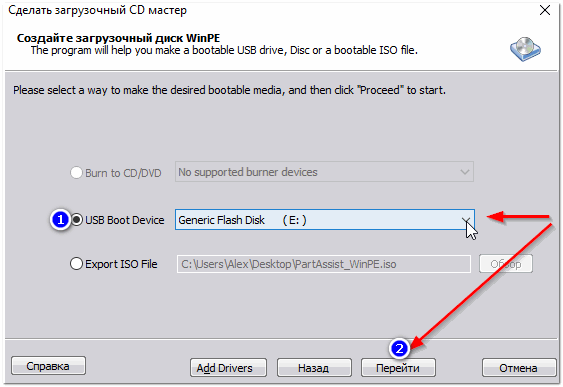Image resolution: width=563 pixels, height=387 pixels.
Task: Click the bootable USB drive description line
Action: coord(224,50)
